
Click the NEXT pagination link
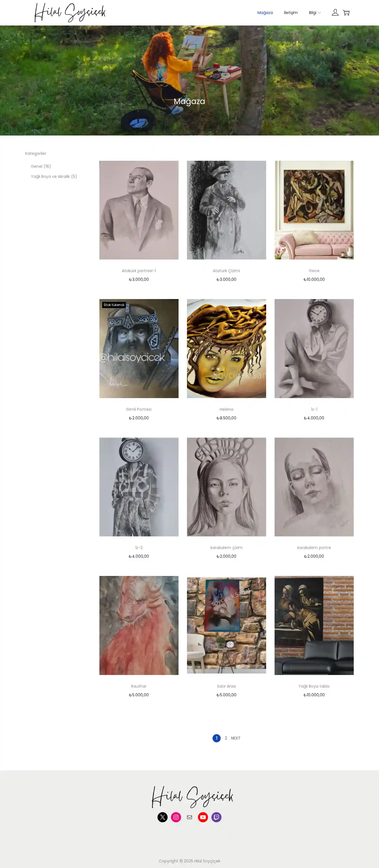[236, 738]
